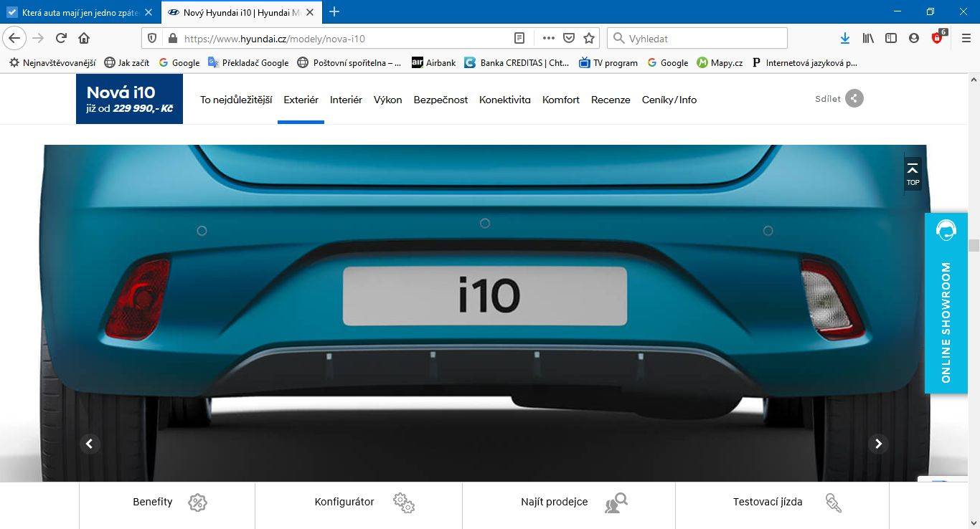Open the Ceníky/Info section
Image resolution: width=980 pixels, height=529 pixels.
coord(669,100)
